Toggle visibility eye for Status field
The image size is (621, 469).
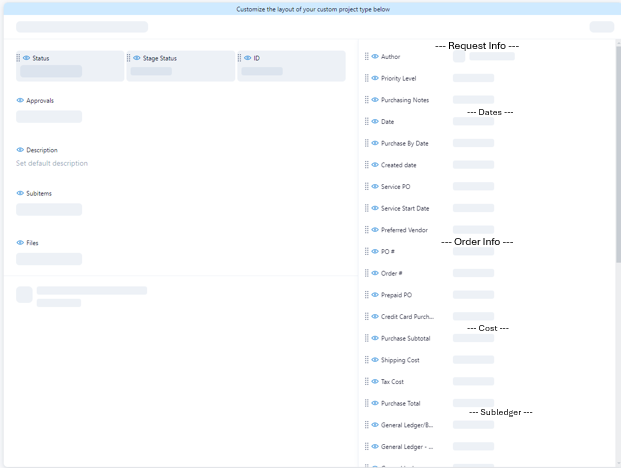(27, 58)
